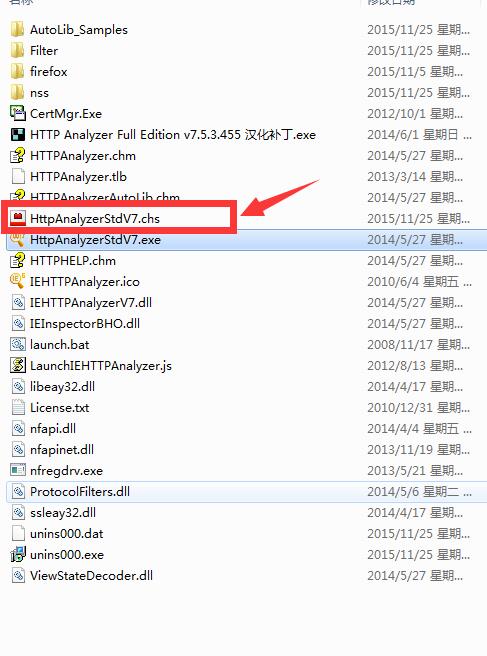Select the ssleay32.dll file name
487x656 pixels.
pos(63,513)
